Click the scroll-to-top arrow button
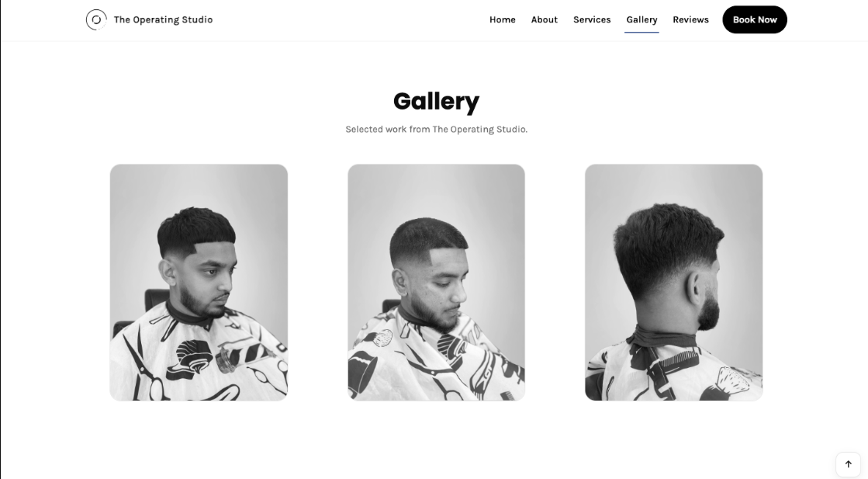The height and width of the screenshot is (479, 868). (x=848, y=464)
